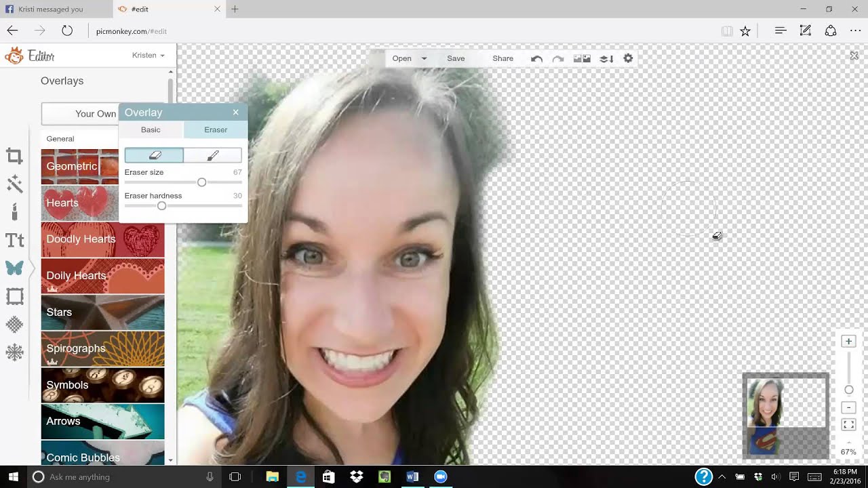Click the web note pen icon

(805, 30)
